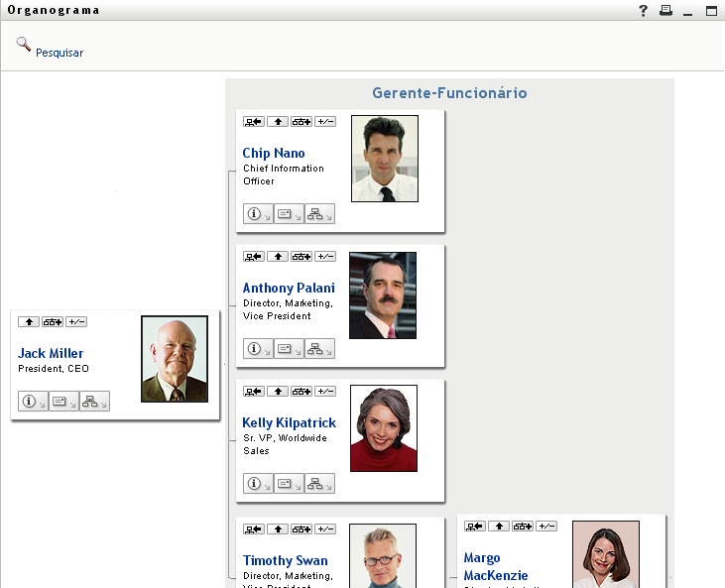Open the Pesquisar search link
This screenshot has height=588, width=725.
[x=60, y=53]
